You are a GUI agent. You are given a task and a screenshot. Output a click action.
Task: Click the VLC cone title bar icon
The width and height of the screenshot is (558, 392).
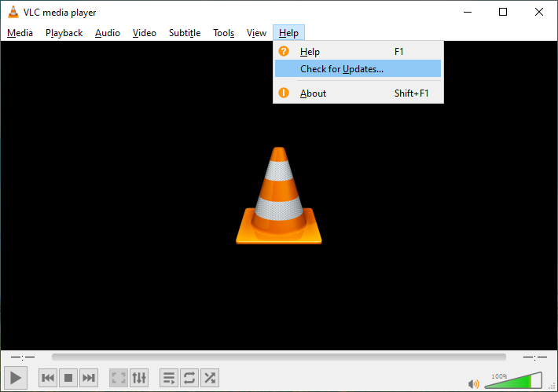[x=13, y=12]
